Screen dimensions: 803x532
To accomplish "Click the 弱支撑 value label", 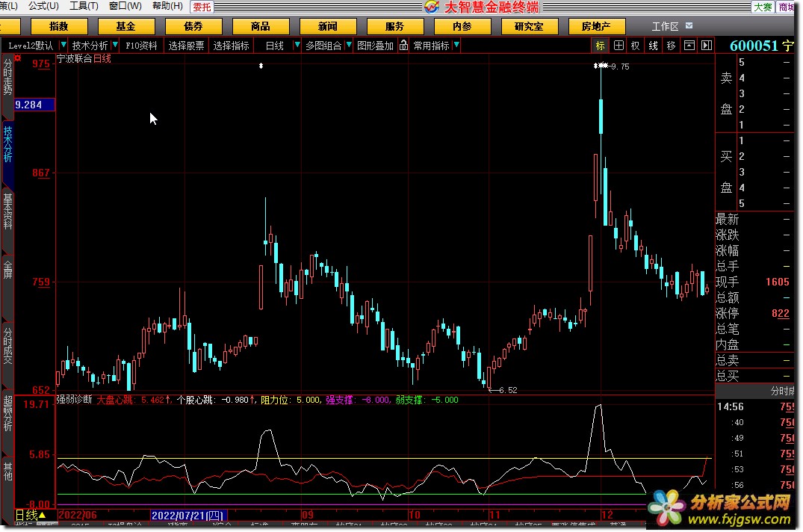I will pyautogui.click(x=427, y=400).
